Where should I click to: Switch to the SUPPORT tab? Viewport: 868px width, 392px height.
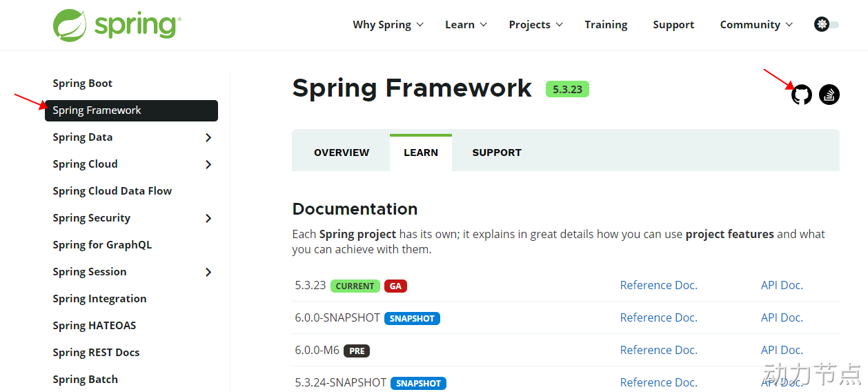[497, 153]
